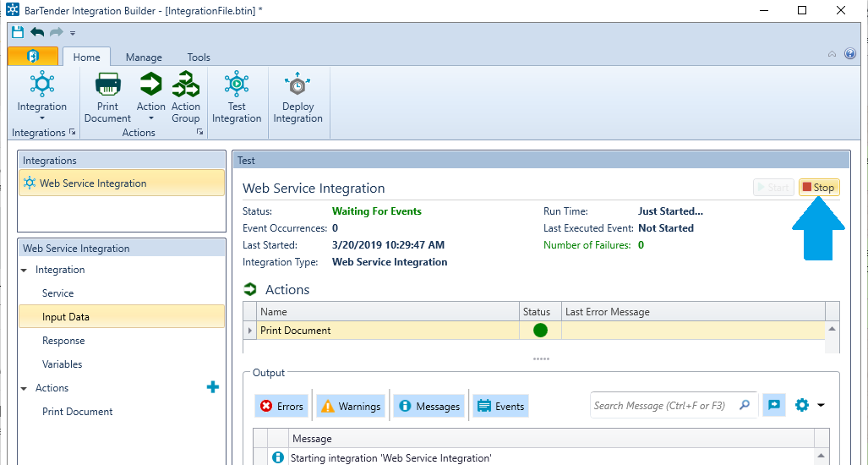Click the Number of Failures label
The height and width of the screenshot is (465, 868).
[x=587, y=245]
